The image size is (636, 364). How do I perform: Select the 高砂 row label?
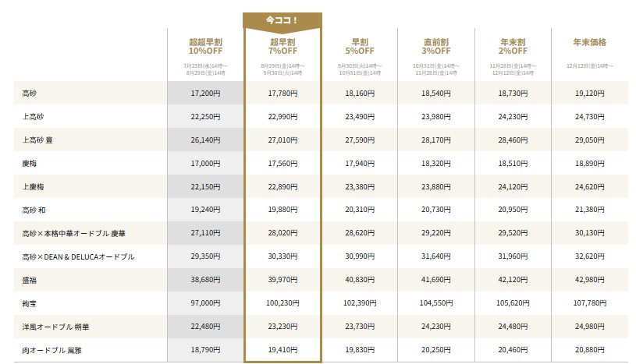point(31,93)
